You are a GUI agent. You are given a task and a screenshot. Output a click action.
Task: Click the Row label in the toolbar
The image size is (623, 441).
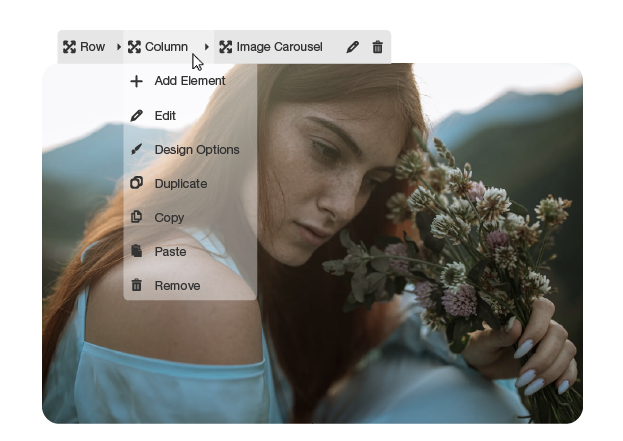(92, 47)
